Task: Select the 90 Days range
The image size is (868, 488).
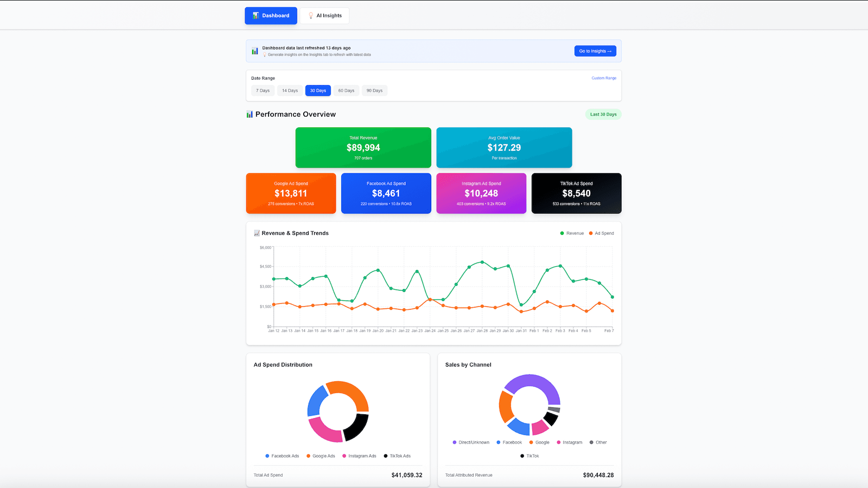Action: (374, 91)
